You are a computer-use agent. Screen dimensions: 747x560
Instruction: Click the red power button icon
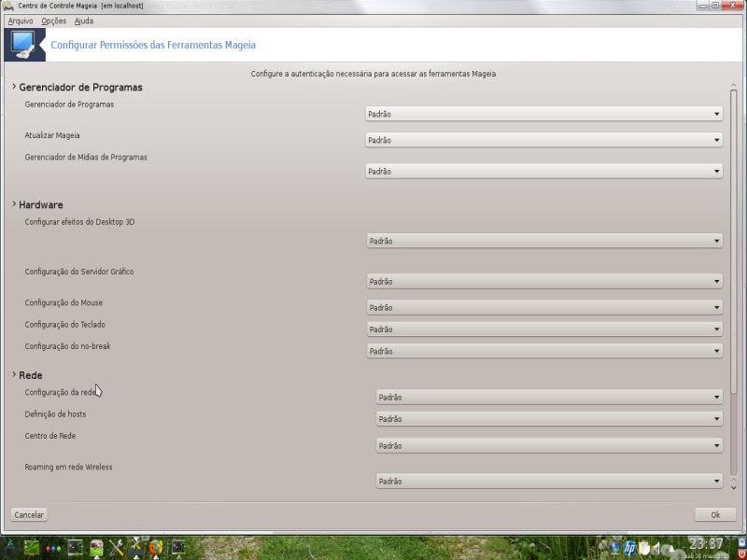point(741,554)
